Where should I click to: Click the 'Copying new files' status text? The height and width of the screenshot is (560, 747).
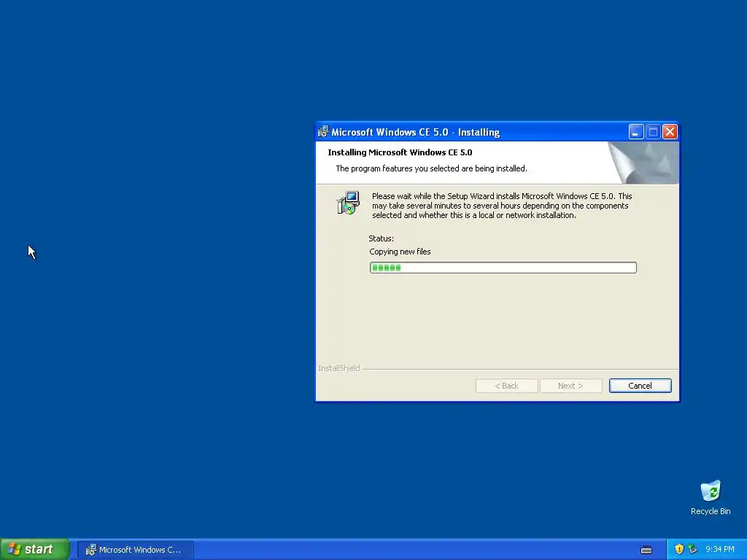pos(400,252)
